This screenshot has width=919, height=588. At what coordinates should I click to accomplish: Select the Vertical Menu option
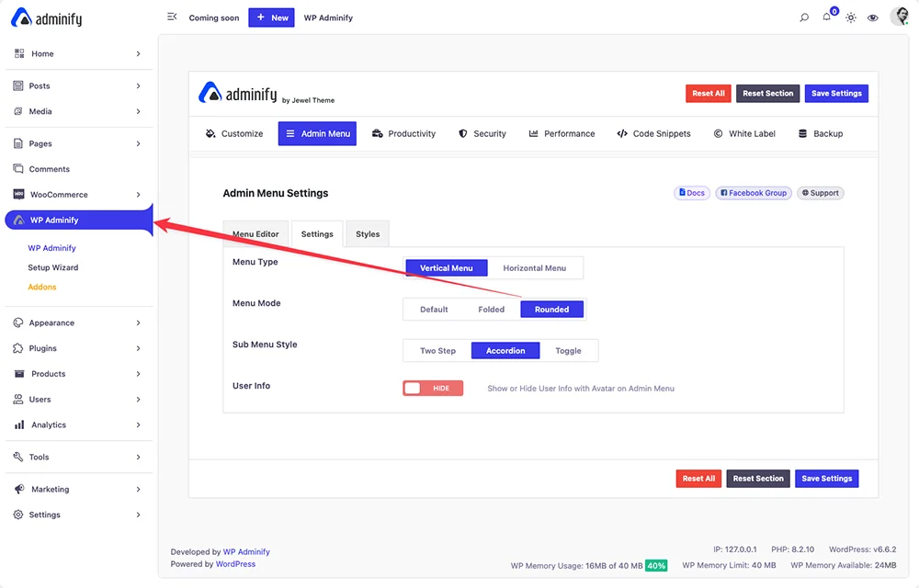[446, 268]
